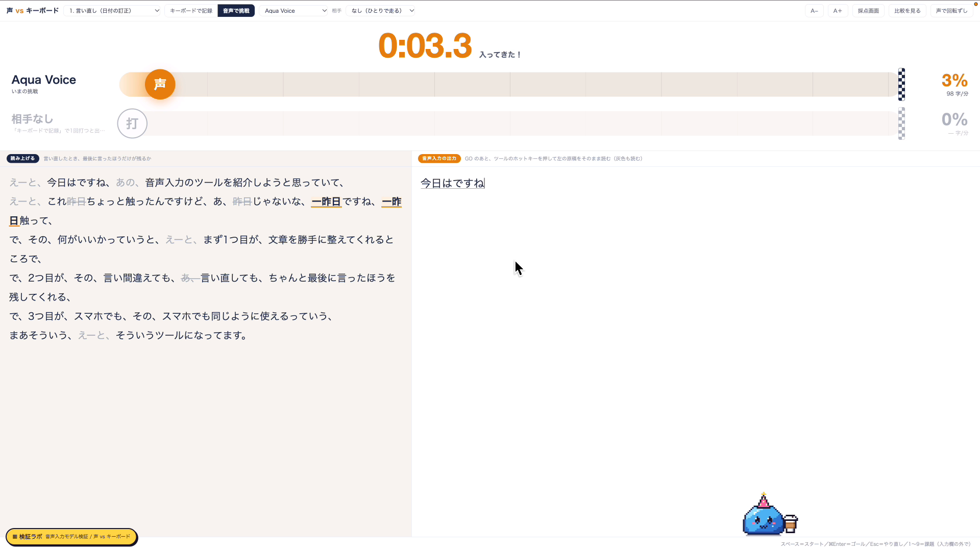Switch to キーボードで記録 mode
This screenshot has width=980, height=551.
[x=191, y=11]
